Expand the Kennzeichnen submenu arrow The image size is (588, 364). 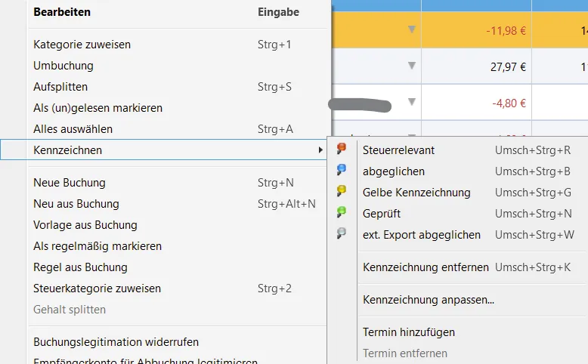tap(322, 150)
